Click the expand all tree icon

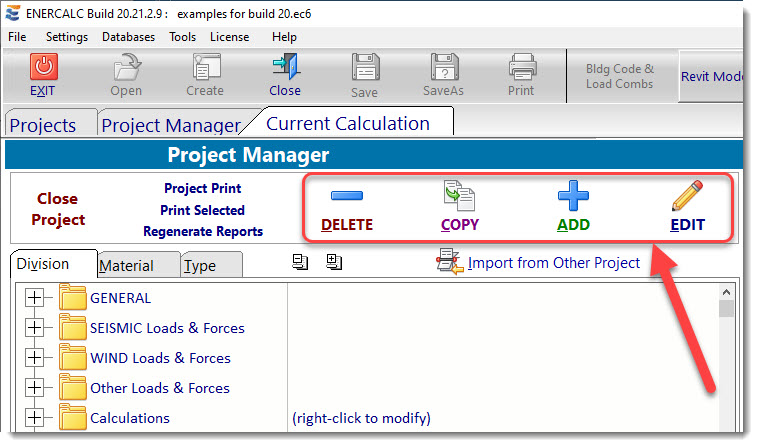pyautogui.click(x=334, y=262)
